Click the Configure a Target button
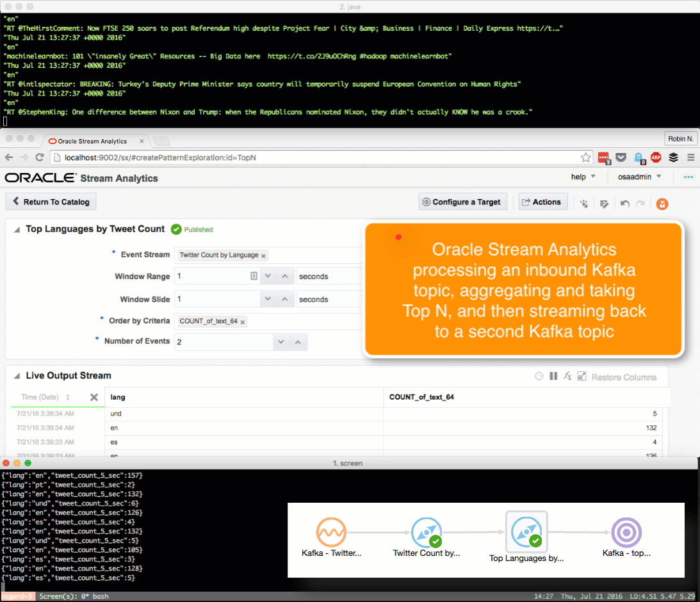Viewport: 700px width, 602px height. pos(461,202)
